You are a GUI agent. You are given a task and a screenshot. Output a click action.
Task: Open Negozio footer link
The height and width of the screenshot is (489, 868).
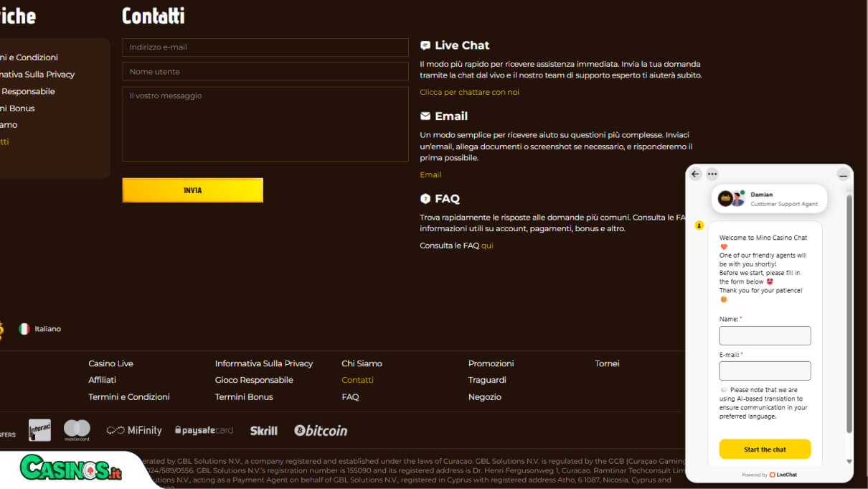pyautogui.click(x=485, y=396)
